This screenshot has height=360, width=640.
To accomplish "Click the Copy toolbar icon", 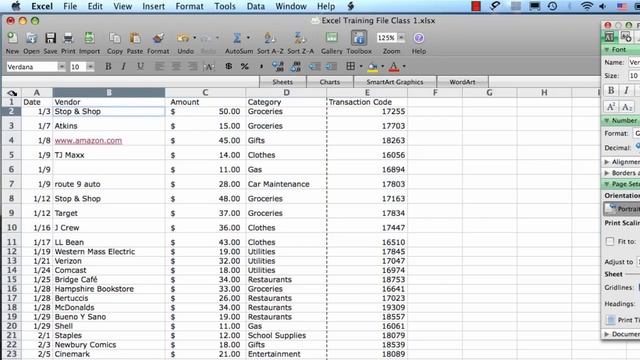I will (x=115, y=38).
